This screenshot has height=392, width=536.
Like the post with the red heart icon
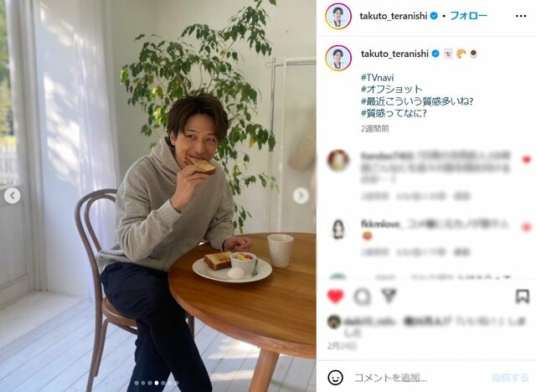click(335, 297)
